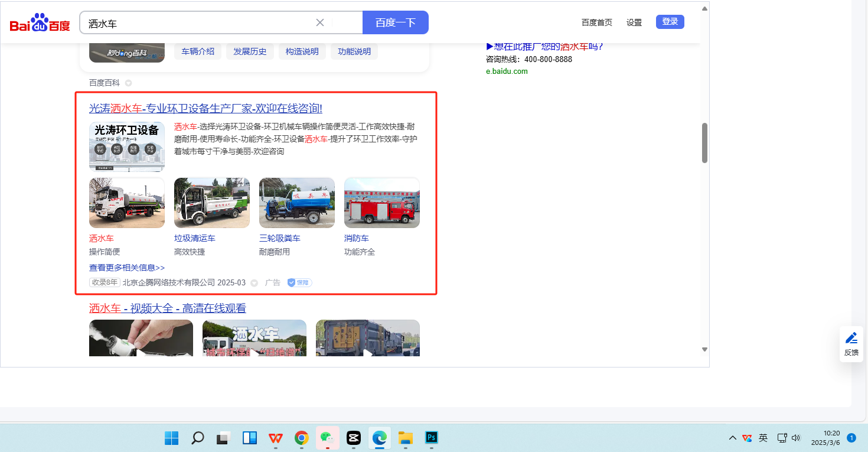Play the first video with hand and sprayer
Image resolution: width=868 pixels, height=452 pixels.
(141, 338)
